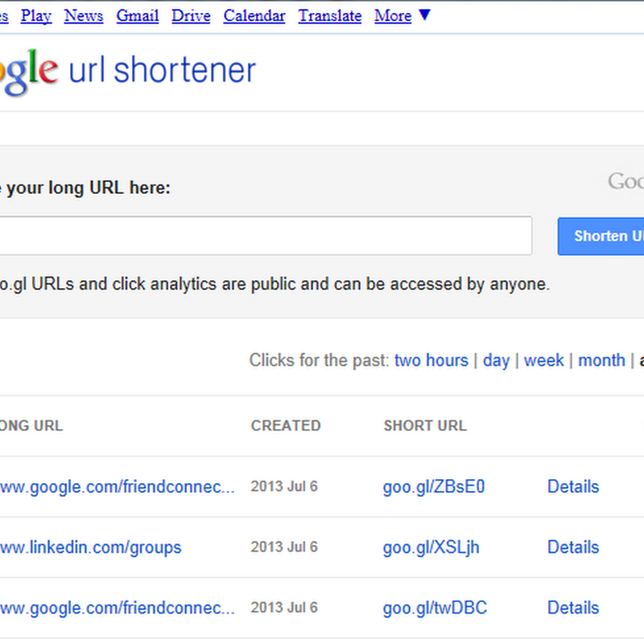View Details for goo.gl/XSLjh

[573, 547]
